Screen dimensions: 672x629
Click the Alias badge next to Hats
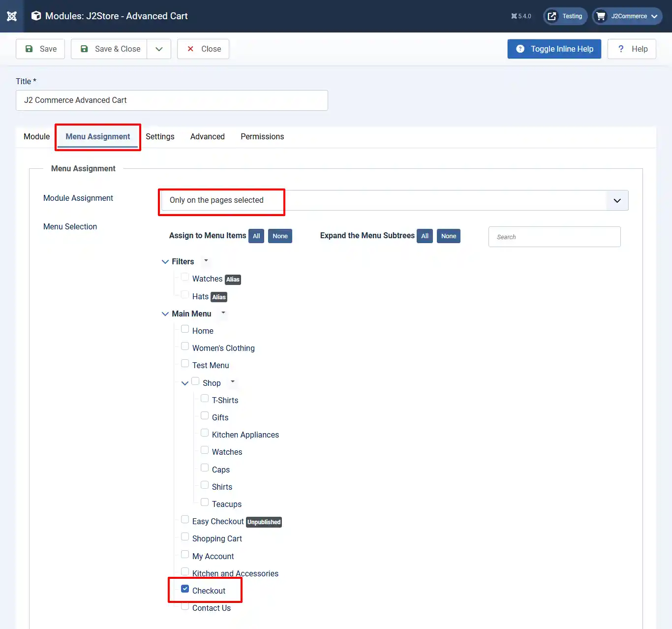coord(219,297)
